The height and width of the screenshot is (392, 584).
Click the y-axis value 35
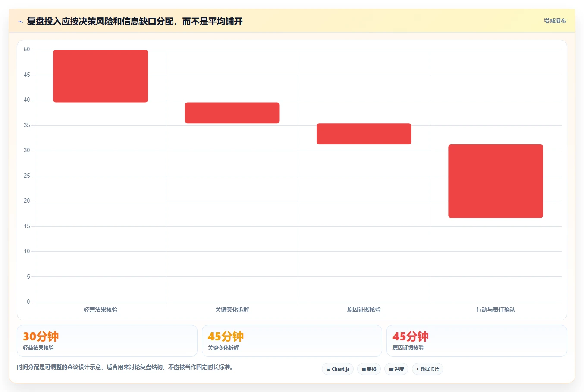pos(27,125)
